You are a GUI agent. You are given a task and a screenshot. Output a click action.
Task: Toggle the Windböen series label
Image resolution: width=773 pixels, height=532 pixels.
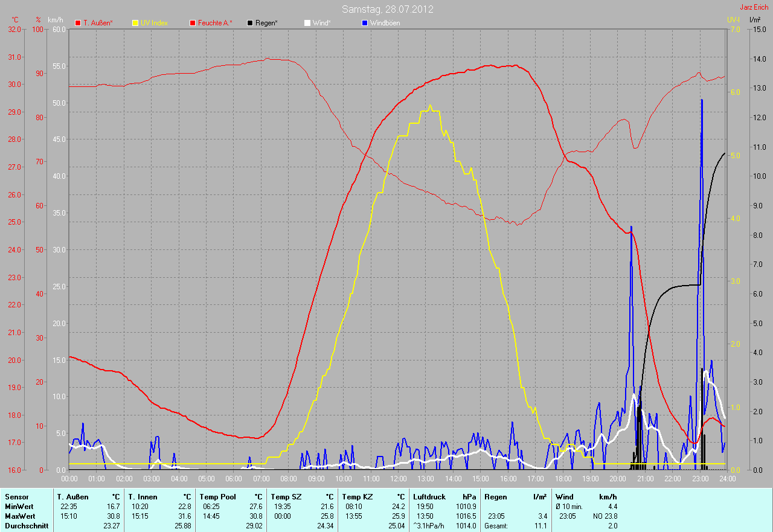click(x=385, y=23)
